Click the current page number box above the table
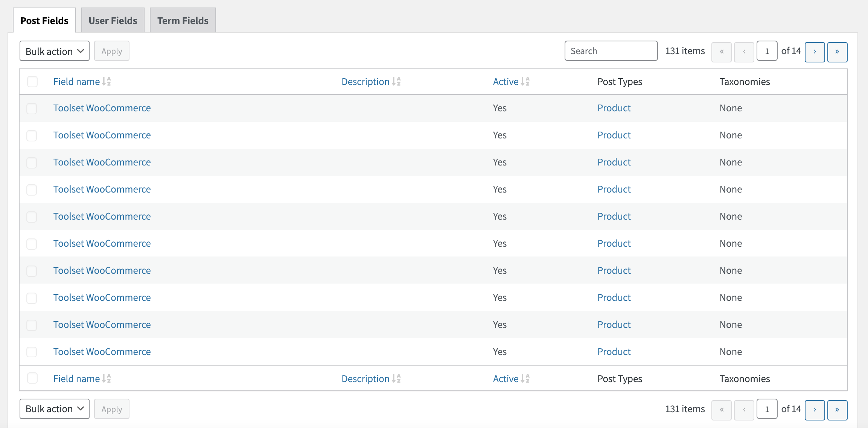 point(767,51)
